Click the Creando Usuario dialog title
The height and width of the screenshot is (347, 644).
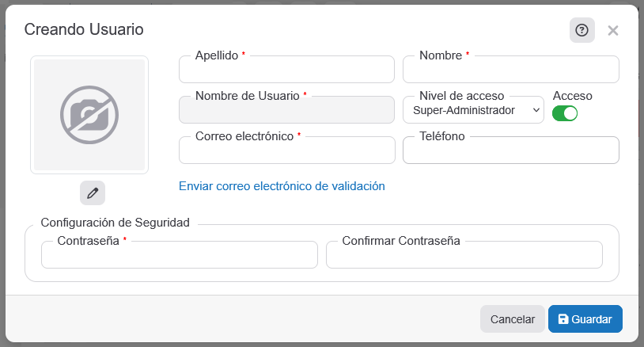tap(84, 30)
